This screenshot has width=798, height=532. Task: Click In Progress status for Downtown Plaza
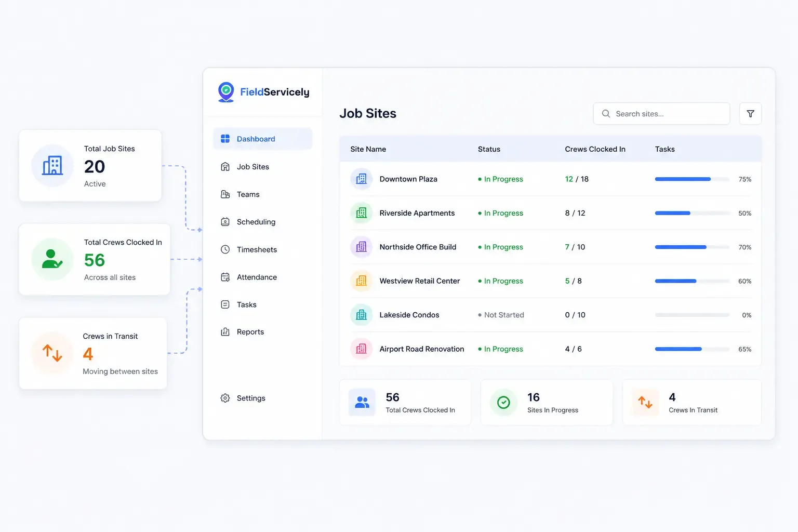coord(500,179)
